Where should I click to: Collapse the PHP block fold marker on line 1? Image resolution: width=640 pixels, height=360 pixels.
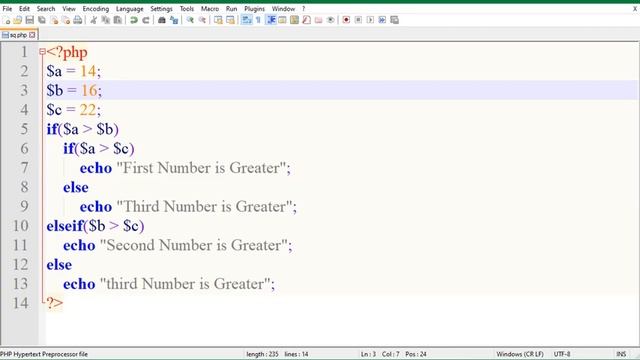point(42,52)
